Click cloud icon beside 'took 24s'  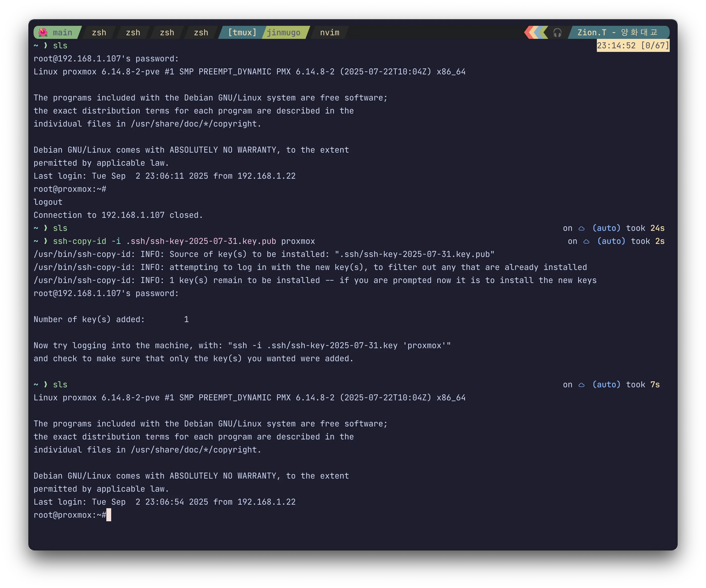pos(581,228)
